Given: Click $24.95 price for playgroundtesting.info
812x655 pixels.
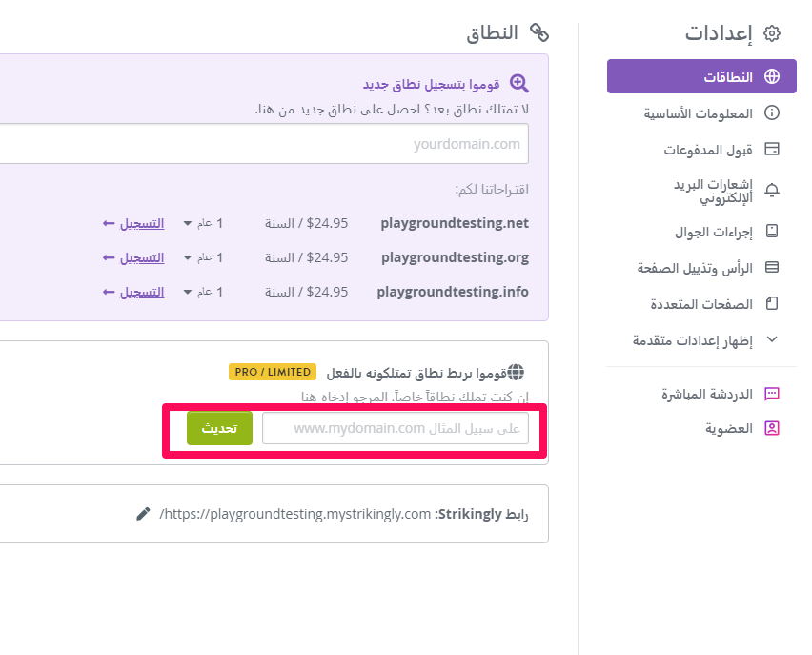Looking at the screenshot, I should tap(327, 292).
